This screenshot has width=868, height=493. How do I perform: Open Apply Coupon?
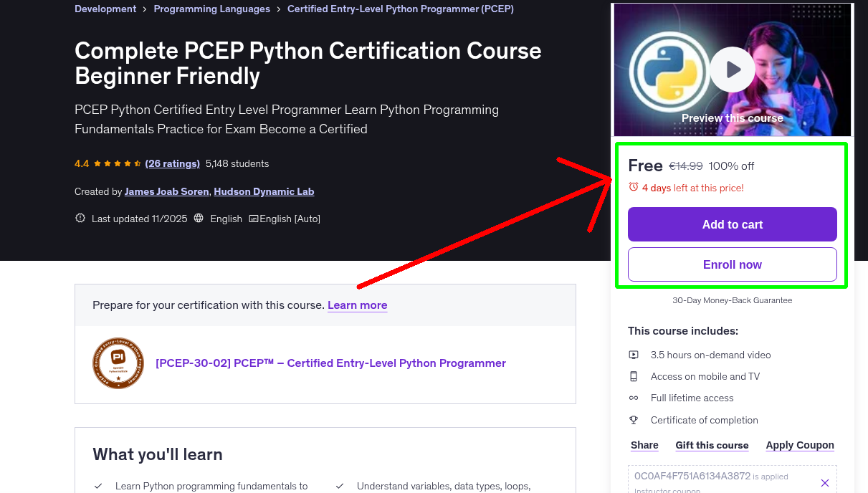(799, 445)
